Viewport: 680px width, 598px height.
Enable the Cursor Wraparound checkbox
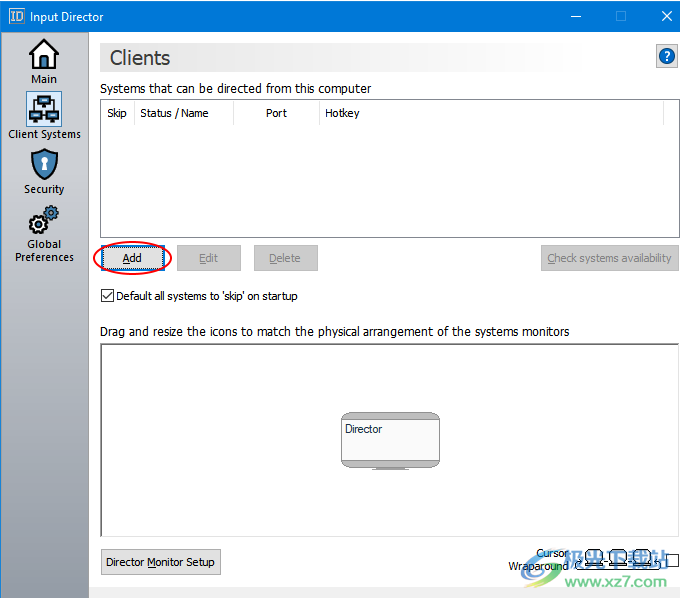click(672, 560)
